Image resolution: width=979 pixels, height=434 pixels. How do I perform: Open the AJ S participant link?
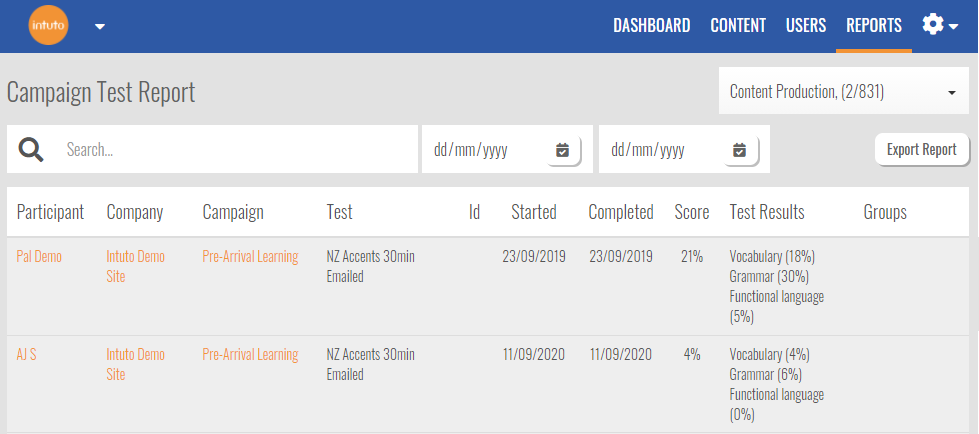point(27,355)
